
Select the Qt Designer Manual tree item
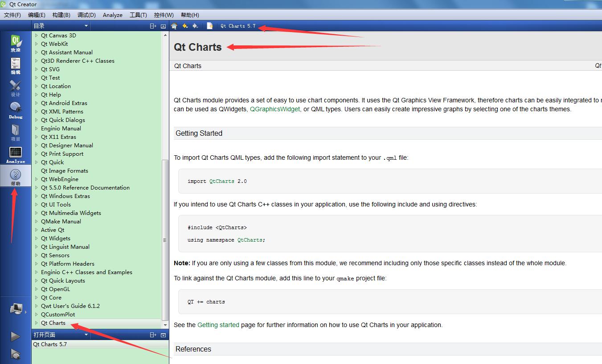(67, 146)
